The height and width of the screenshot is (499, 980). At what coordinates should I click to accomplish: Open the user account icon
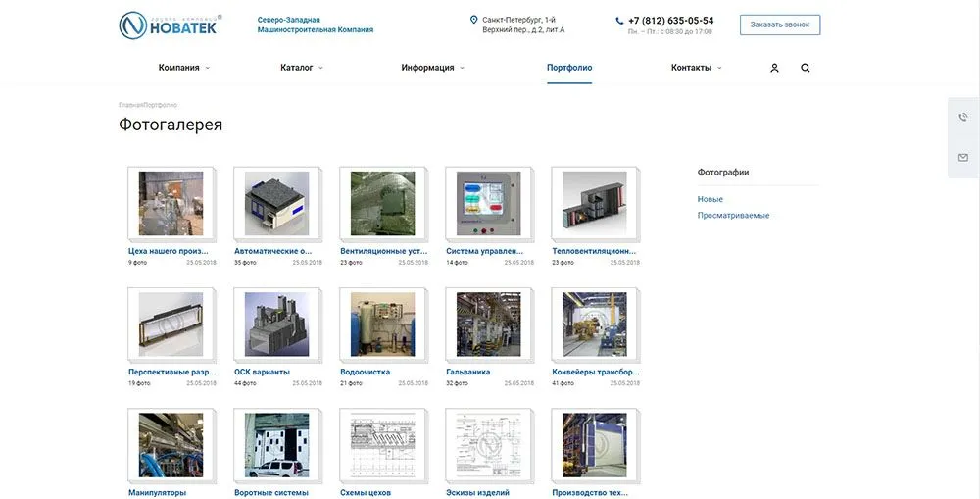(x=774, y=68)
